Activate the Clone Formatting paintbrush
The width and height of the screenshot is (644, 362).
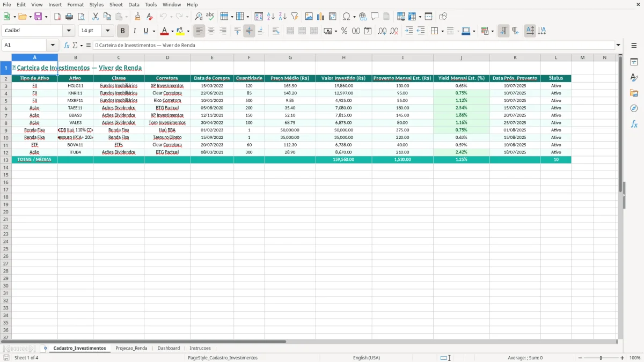click(x=138, y=17)
